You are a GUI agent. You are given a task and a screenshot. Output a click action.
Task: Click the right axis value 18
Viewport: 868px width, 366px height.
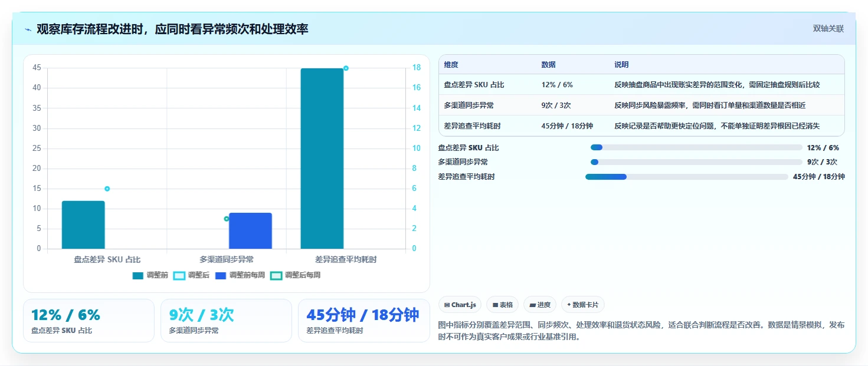point(416,68)
